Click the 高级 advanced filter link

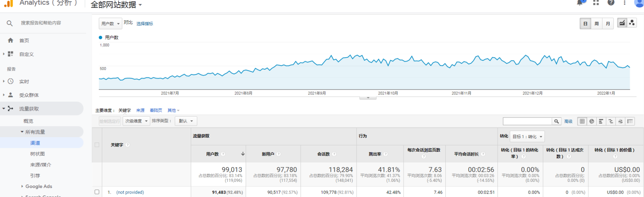coord(568,121)
